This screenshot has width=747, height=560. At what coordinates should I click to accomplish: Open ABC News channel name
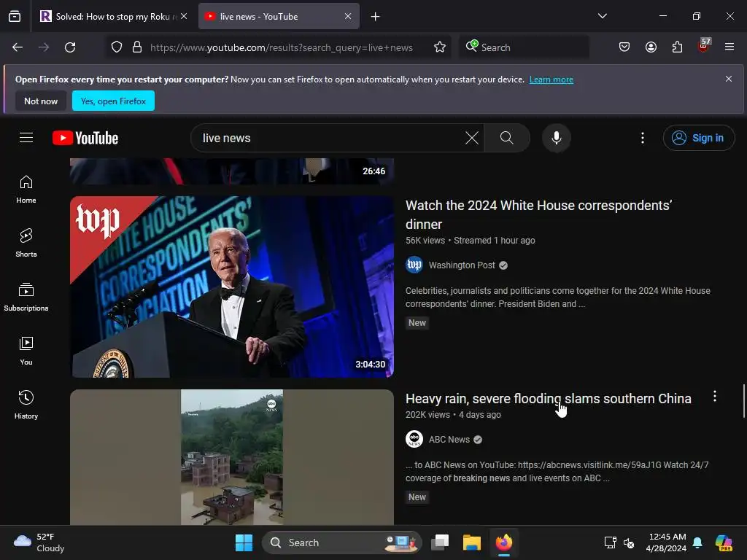(449, 440)
